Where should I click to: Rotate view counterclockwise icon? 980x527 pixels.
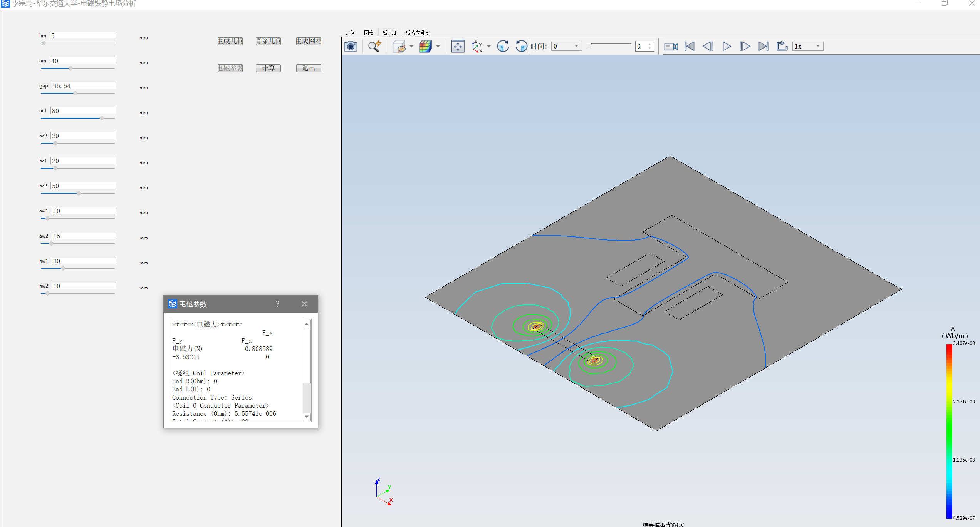pos(521,47)
